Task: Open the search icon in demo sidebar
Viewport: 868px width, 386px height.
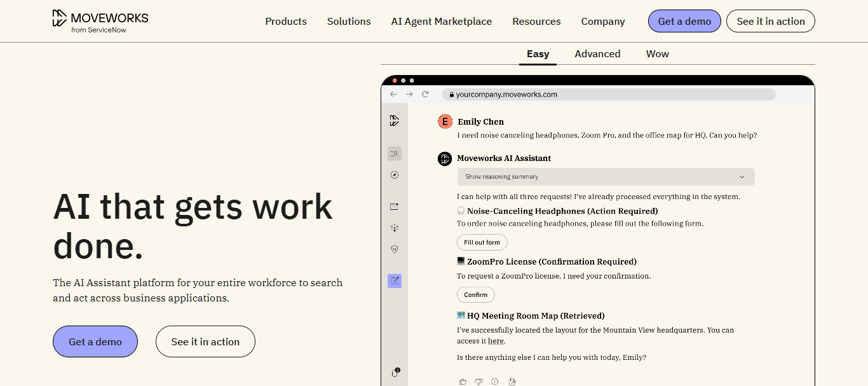Action: click(395, 153)
